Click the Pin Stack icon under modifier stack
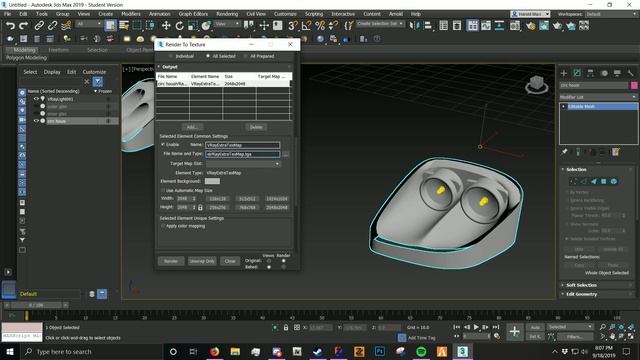Viewport: 640px width, 360px height. (x=564, y=152)
